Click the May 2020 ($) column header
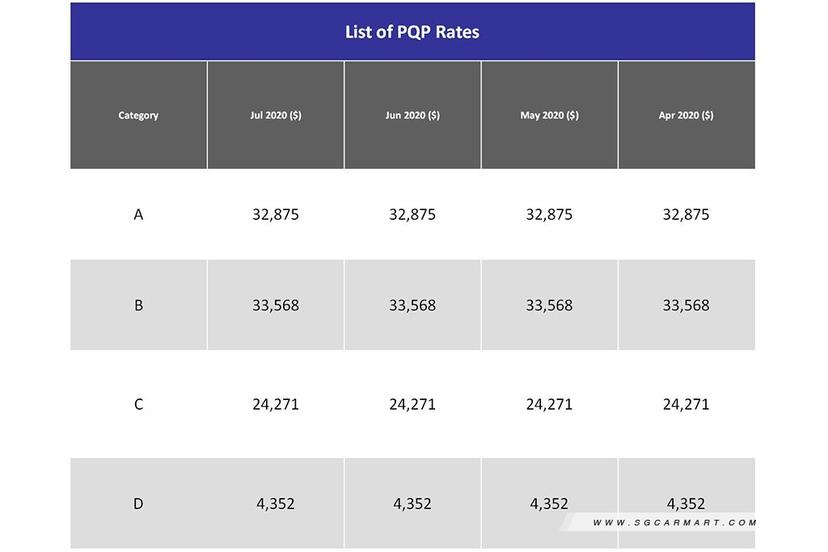This screenshot has width=828, height=552. 549,115
